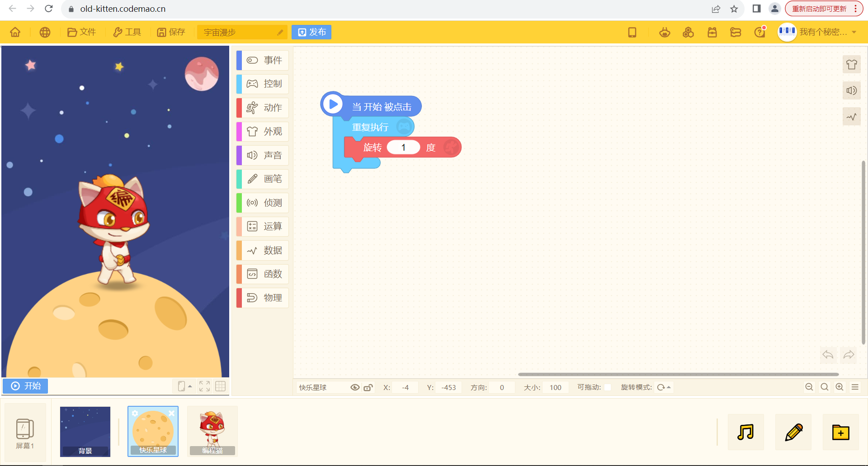Zoom out workspace magnifier
This screenshot has height=466, width=868.
809,387
